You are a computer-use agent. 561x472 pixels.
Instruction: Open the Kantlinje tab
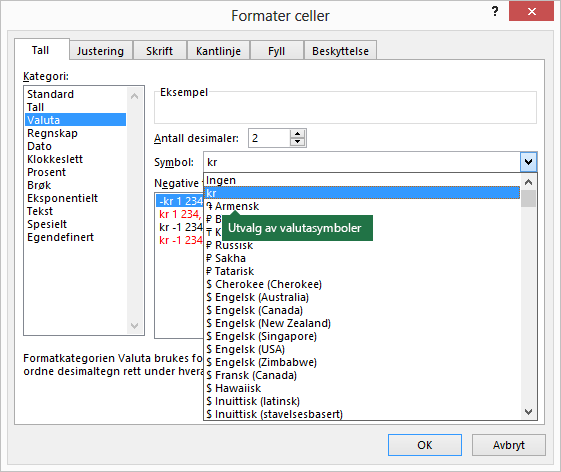click(x=218, y=51)
